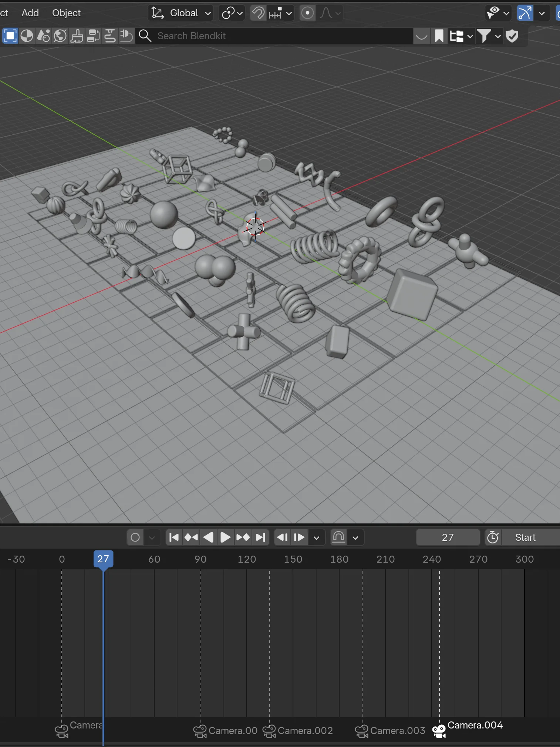This screenshot has width=560, height=747.
Task: Toggle proportional editing
Action: coord(307,13)
